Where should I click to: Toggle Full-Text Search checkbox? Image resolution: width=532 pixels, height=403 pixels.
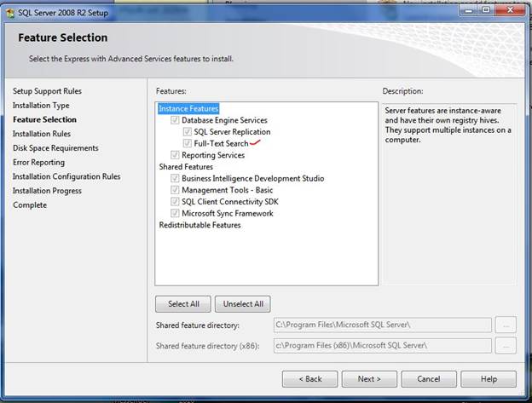point(187,143)
